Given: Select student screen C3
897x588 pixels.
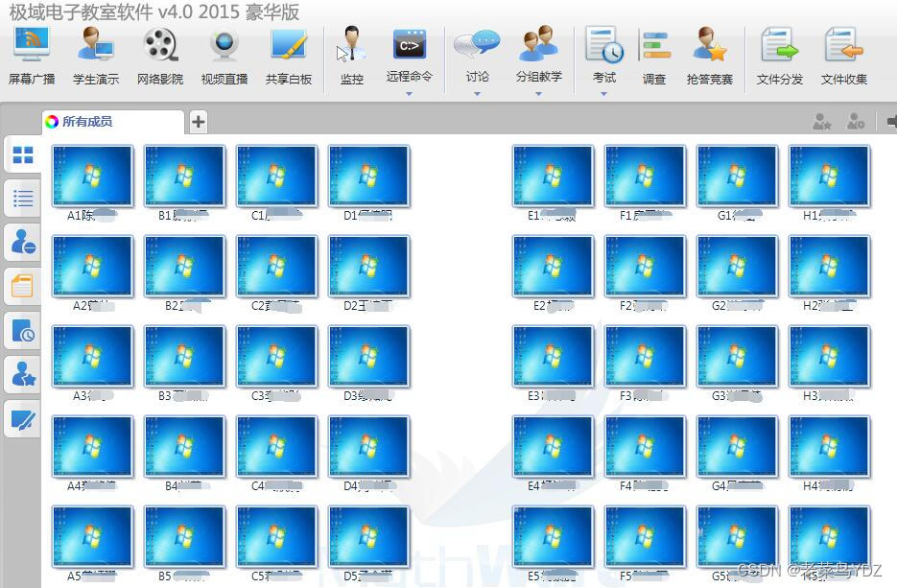Looking at the screenshot, I should coord(276,357).
